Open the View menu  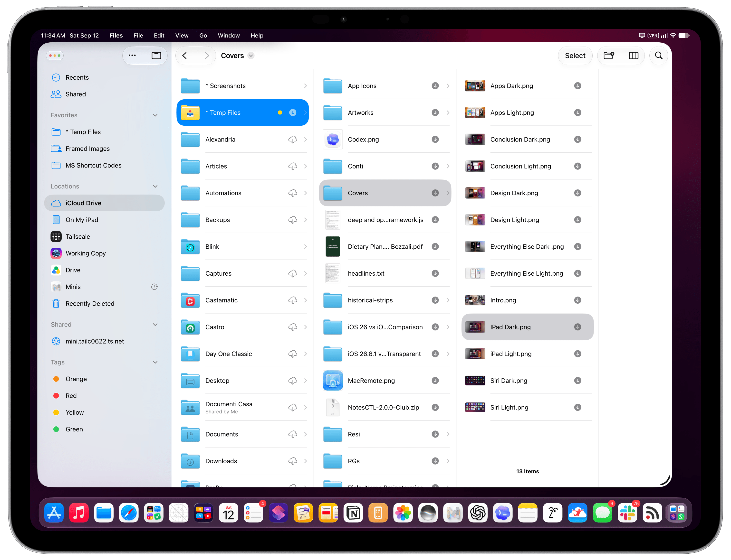pyautogui.click(x=182, y=35)
